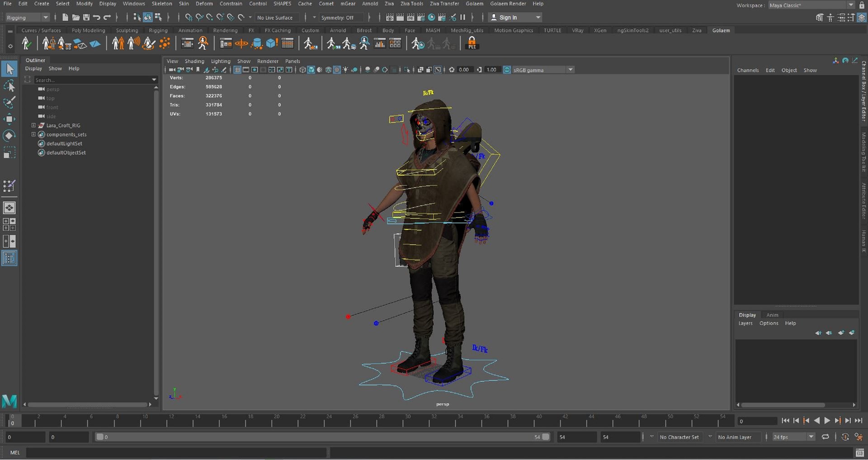
Task: Click the Pause Viewport icon
Action: click(x=462, y=17)
